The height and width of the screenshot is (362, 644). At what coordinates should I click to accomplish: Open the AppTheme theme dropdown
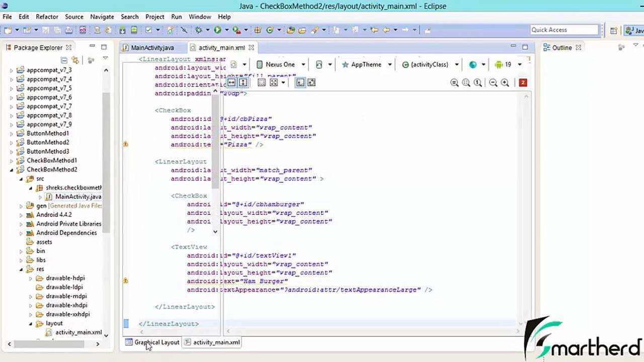click(x=366, y=64)
